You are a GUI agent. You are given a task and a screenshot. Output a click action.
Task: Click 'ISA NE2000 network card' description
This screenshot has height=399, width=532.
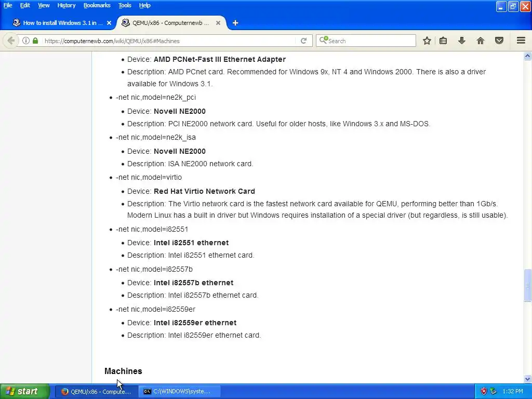click(x=210, y=164)
